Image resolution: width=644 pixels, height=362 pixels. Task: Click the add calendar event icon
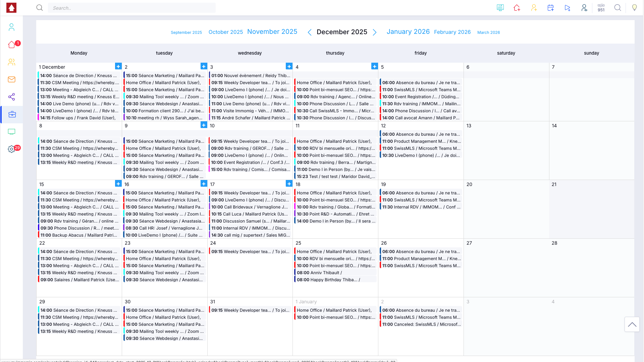coord(550,8)
